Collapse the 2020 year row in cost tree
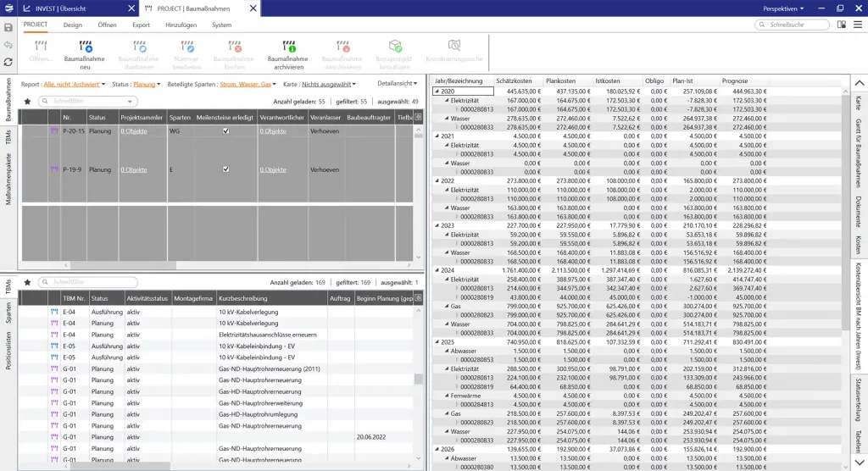The image size is (868, 471). pos(437,91)
